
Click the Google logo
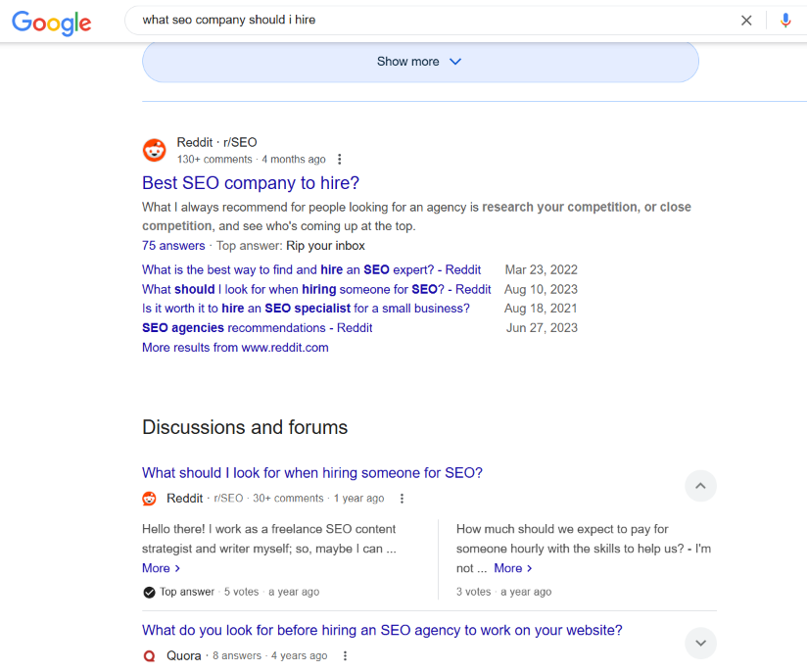tap(52, 22)
